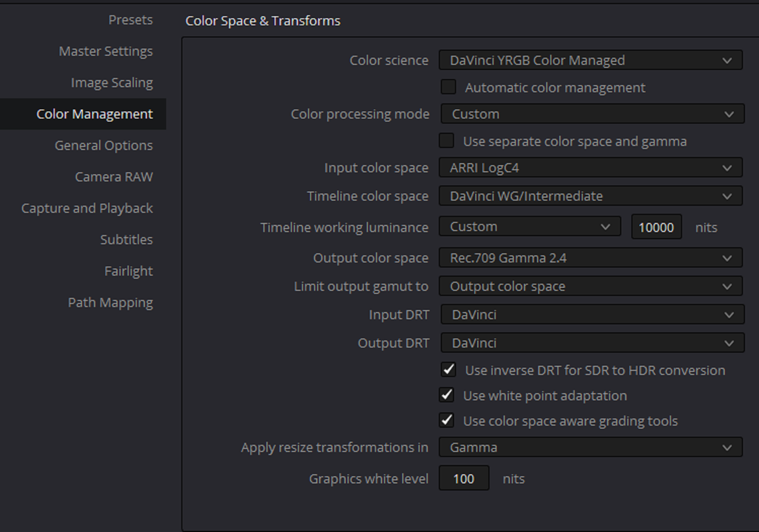The width and height of the screenshot is (759, 532).
Task: Switch to Fairlight settings
Action: (128, 271)
